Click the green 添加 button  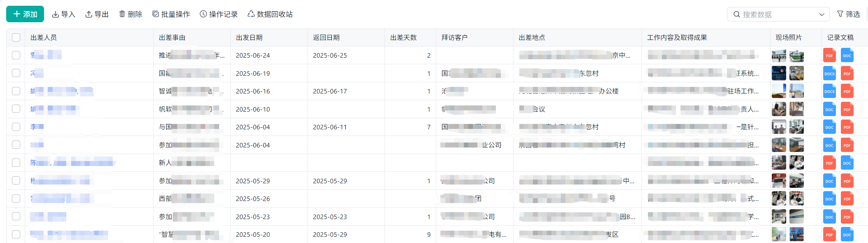click(x=25, y=14)
